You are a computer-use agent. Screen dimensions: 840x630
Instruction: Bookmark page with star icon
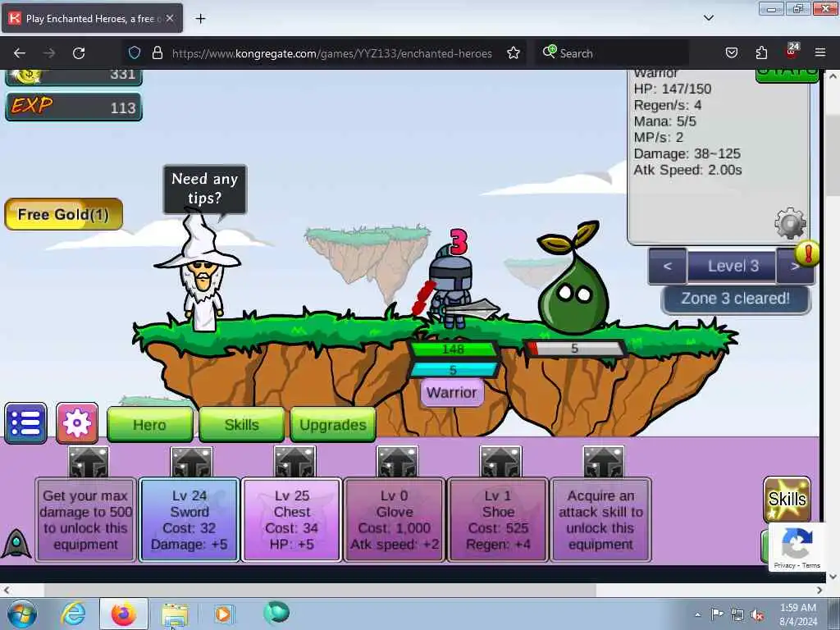point(514,53)
